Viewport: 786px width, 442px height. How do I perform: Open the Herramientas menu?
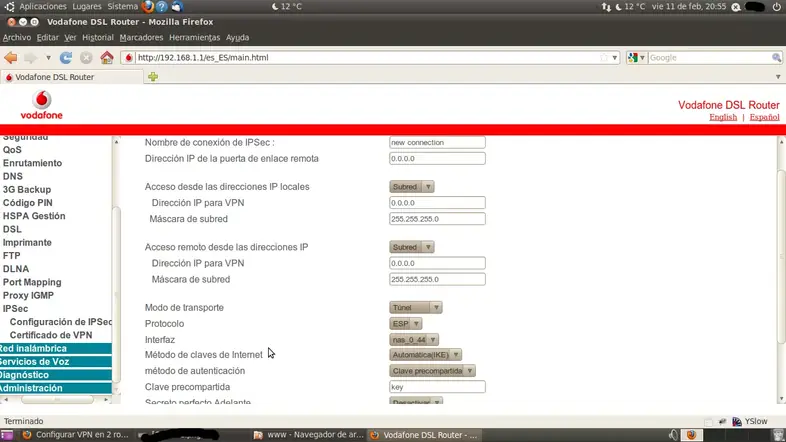pos(194,38)
